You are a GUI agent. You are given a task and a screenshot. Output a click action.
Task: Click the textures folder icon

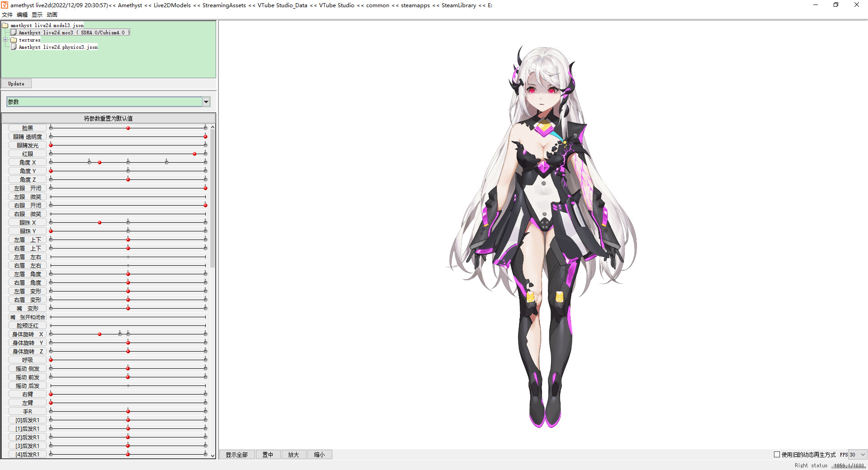(14, 40)
